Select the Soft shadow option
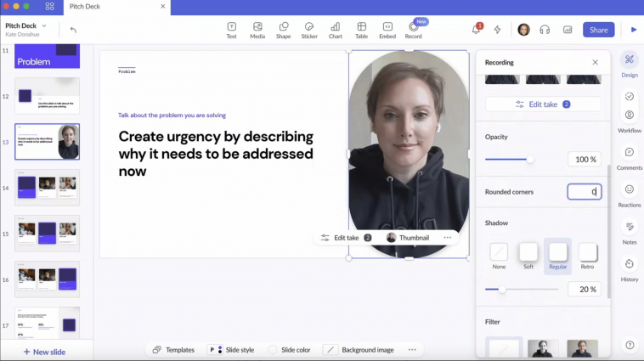The width and height of the screenshot is (644, 361). click(528, 256)
